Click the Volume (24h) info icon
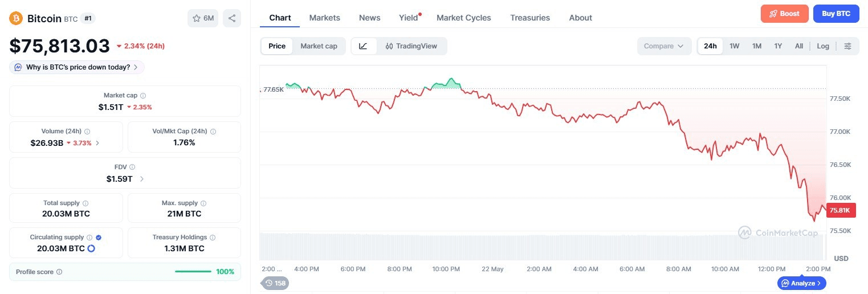The width and height of the screenshot is (868, 294). (x=87, y=131)
